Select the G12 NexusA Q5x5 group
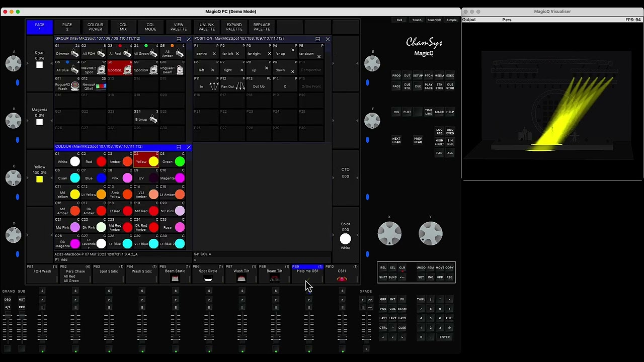The width and height of the screenshot is (644, 362). click(94, 85)
